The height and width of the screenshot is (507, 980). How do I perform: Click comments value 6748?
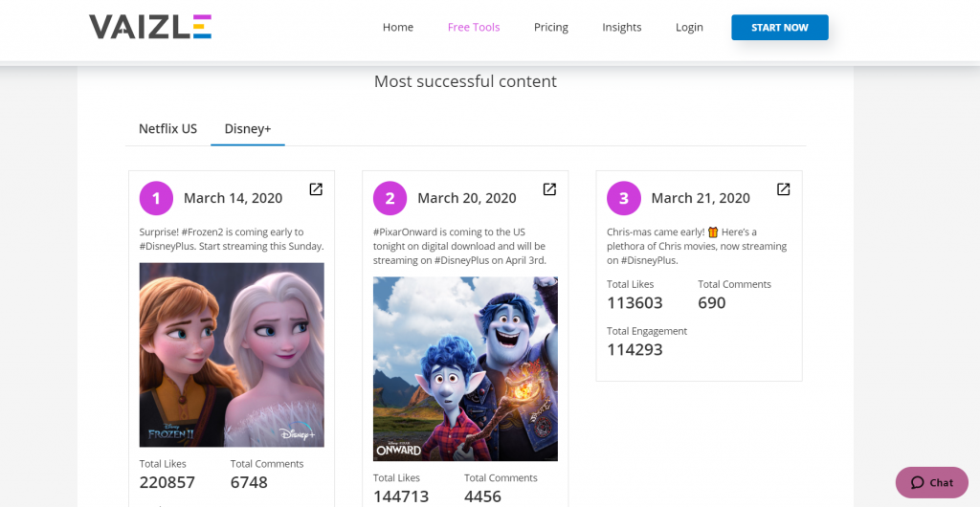point(249,483)
